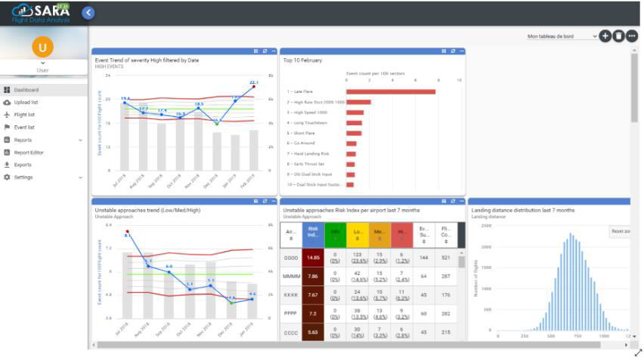This screenshot has width=644, height=358.
Task: Navigate to Event list
Action: click(x=24, y=127)
